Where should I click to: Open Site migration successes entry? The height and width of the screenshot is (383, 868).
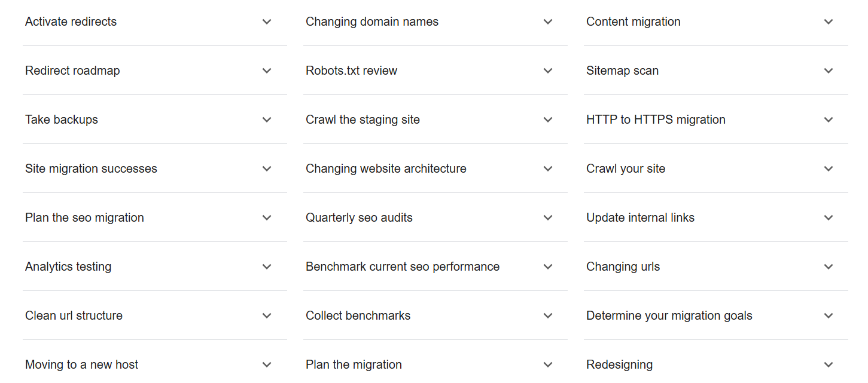click(x=267, y=169)
